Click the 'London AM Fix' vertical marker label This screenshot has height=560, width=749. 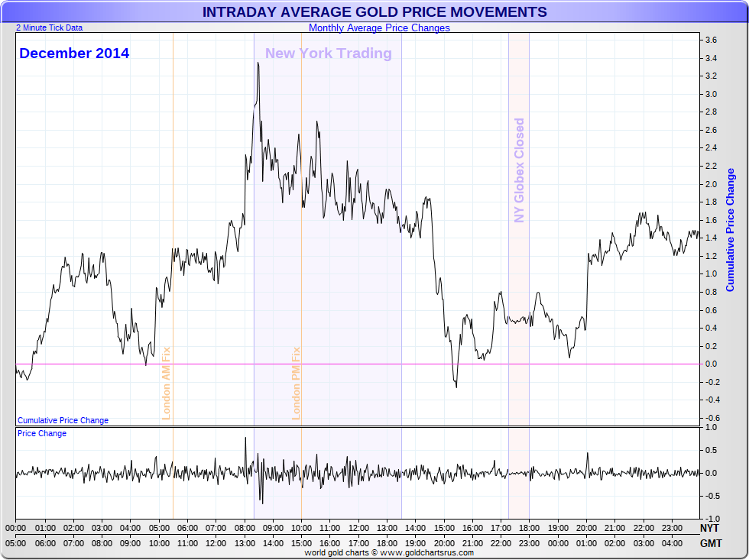coord(167,384)
